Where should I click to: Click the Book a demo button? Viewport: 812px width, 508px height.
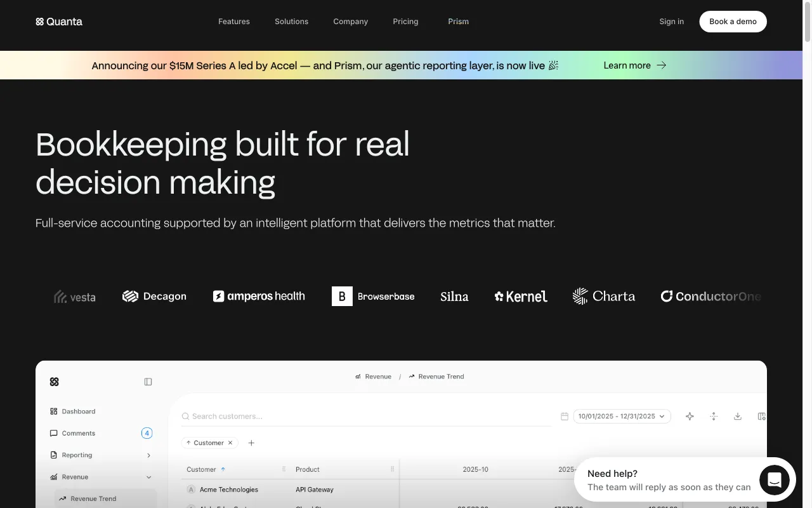coord(733,22)
